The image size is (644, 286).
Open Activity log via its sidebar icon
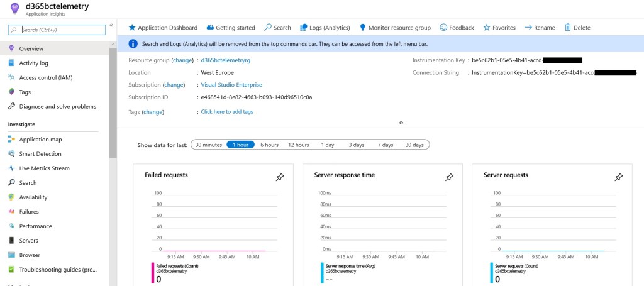(x=11, y=63)
